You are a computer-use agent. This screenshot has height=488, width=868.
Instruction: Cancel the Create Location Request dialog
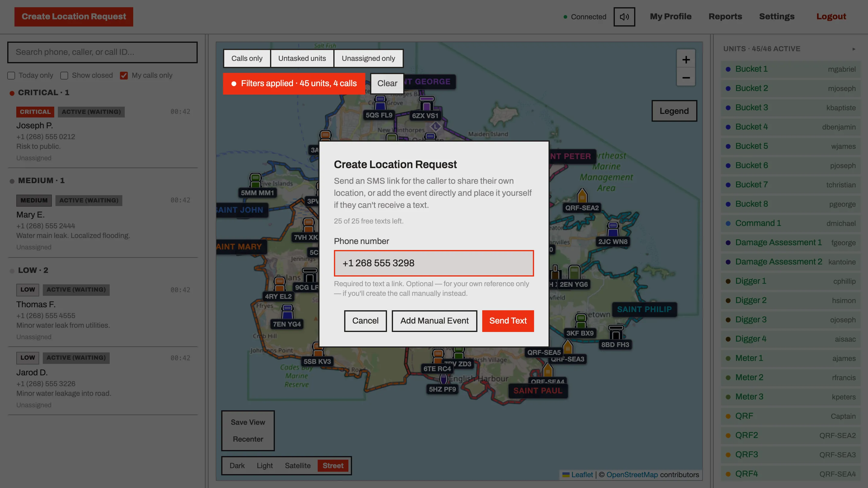(365, 321)
